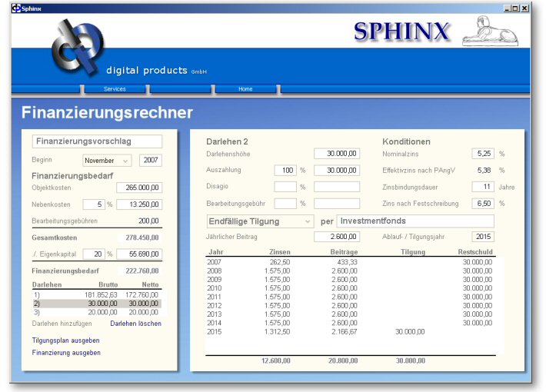Screen dimensions: 546x392
Task: Open the Endfällige Tilgung repayment type dropdown
Action: [x=260, y=221]
